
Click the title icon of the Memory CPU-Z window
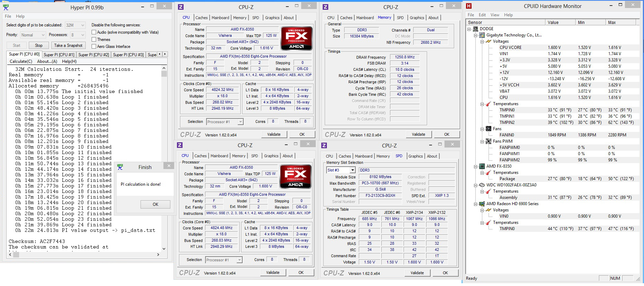pos(325,7)
